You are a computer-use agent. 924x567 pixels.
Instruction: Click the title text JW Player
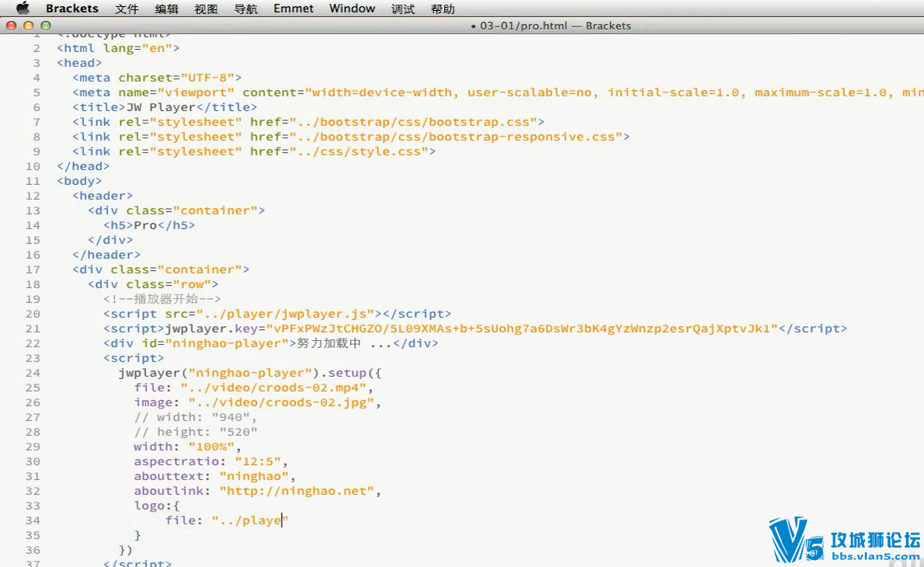click(x=160, y=107)
